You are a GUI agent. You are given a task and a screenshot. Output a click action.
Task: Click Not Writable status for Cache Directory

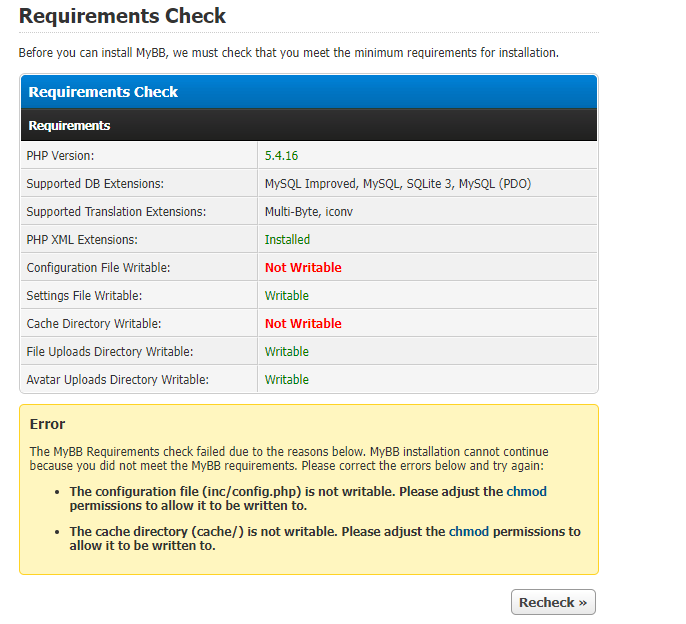303,323
